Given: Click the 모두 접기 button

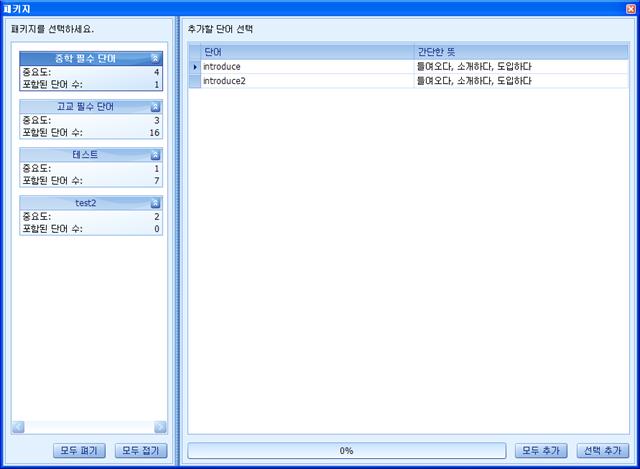Looking at the screenshot, I should 141,451.
